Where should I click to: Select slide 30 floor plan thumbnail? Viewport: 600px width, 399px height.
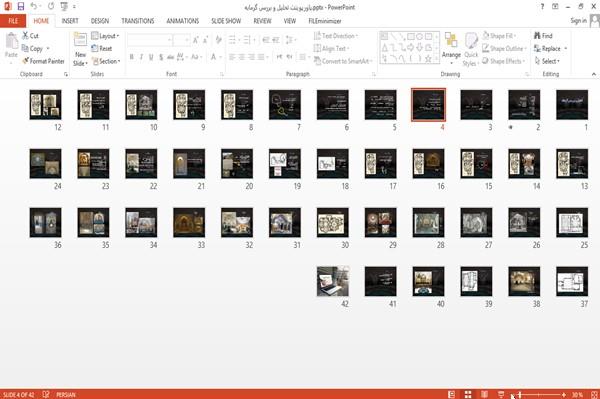(x=333, y=222)
